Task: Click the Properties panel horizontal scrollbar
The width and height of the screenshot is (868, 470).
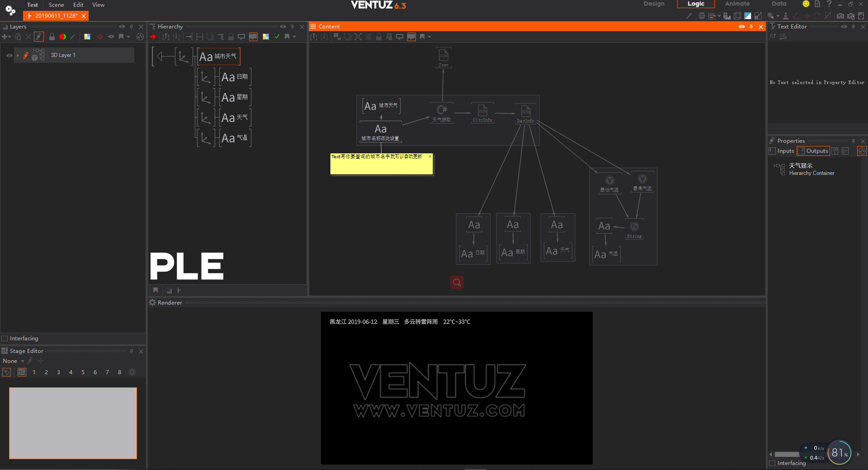Action: pos(788,454)
